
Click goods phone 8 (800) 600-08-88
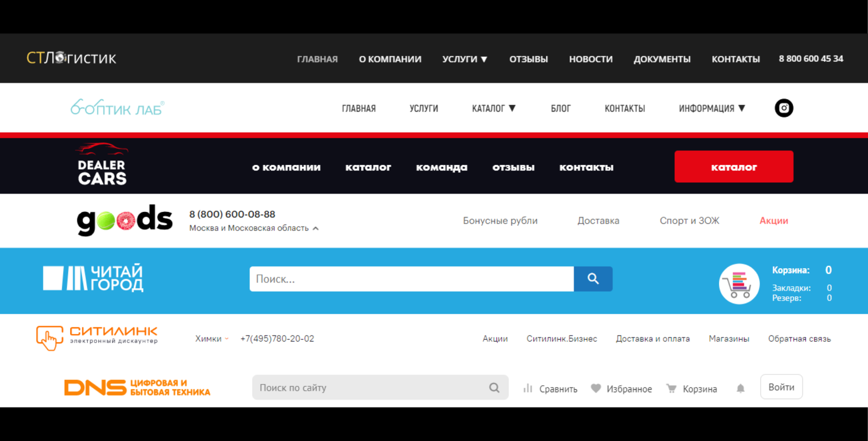pyautogui.click(x=232, y=214)
